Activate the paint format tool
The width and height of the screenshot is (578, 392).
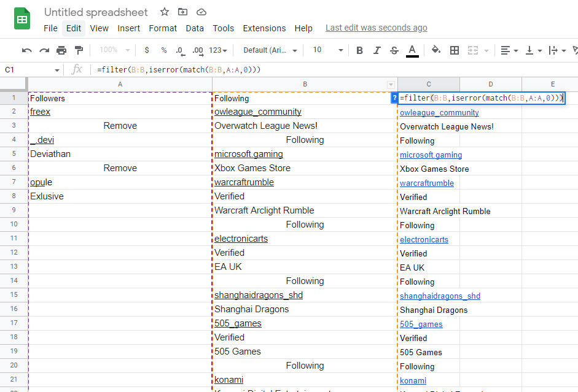pos(79,50)
